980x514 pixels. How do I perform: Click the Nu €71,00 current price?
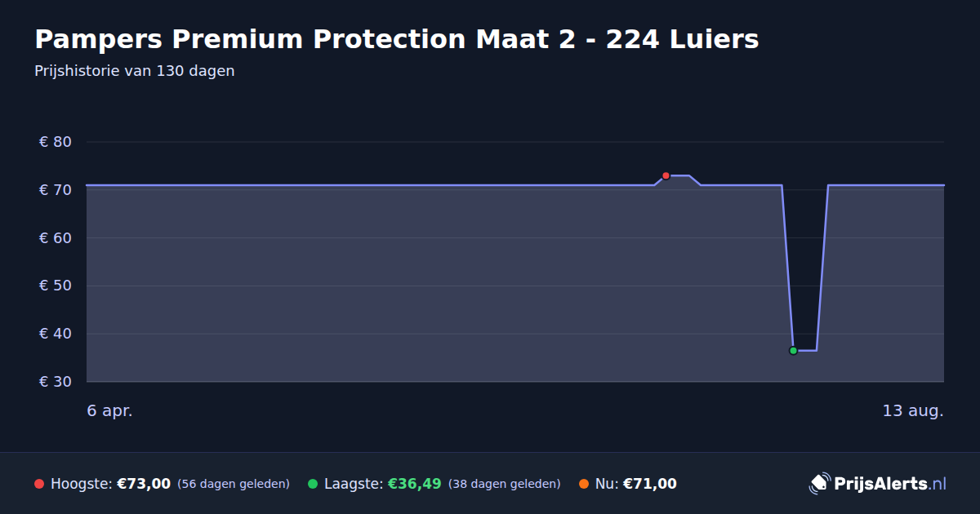(x=650, y=484)
